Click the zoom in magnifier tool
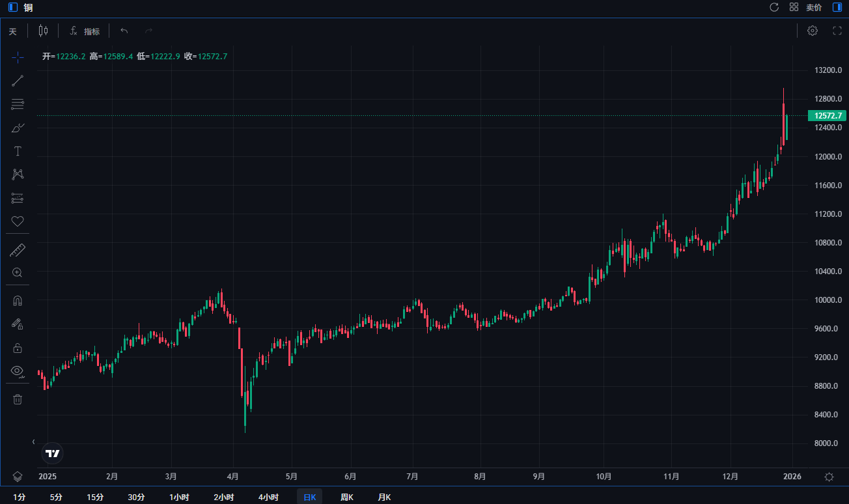849x504 pixels. point(18,273)
